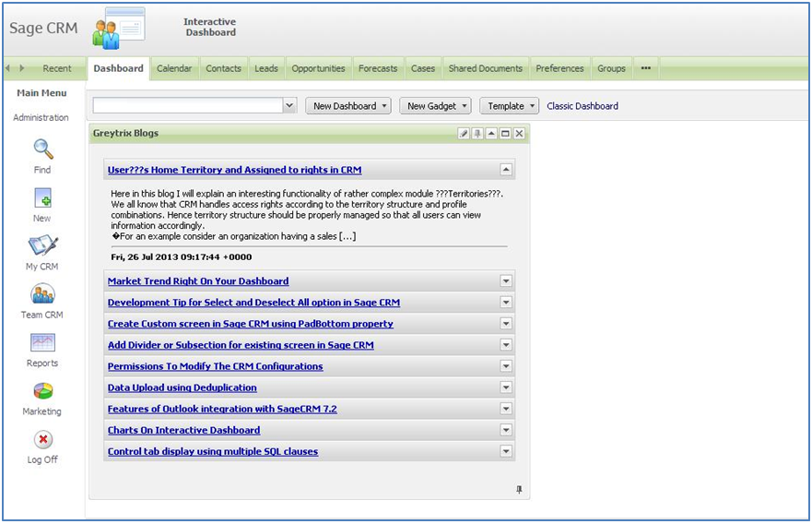812x524 pixels.
Task: Maximize the Greytrix Blogs gadget
Action: (x=505, y=134)
